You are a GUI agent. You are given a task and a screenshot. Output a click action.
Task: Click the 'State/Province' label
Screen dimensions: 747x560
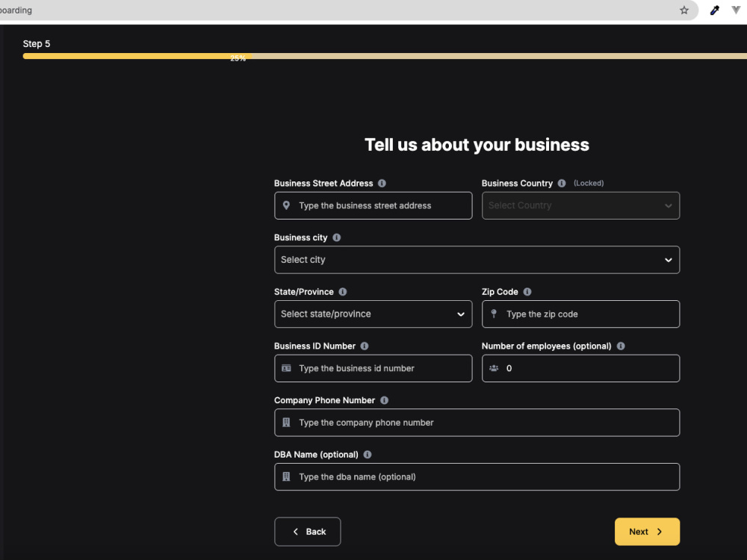[x=303, y=292]
